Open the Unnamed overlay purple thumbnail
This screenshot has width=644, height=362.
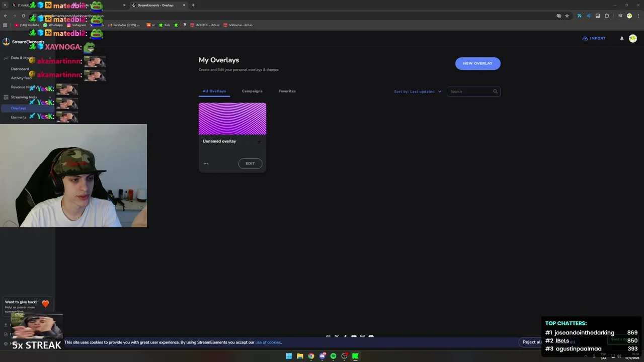point(232,119)
